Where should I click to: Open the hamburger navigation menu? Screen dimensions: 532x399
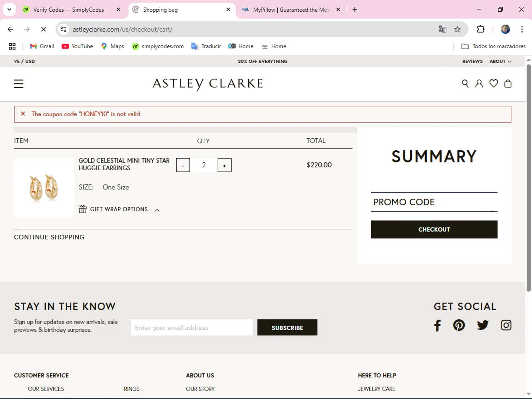coord(18,84)
